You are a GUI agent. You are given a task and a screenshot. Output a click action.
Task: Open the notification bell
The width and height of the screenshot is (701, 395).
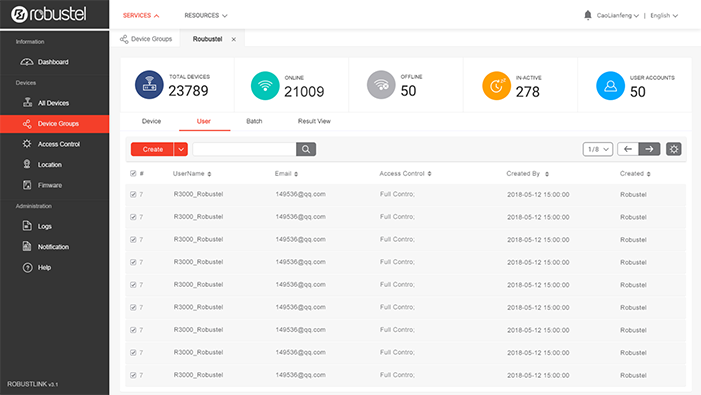pyautogui.click(x=587, y=15)
